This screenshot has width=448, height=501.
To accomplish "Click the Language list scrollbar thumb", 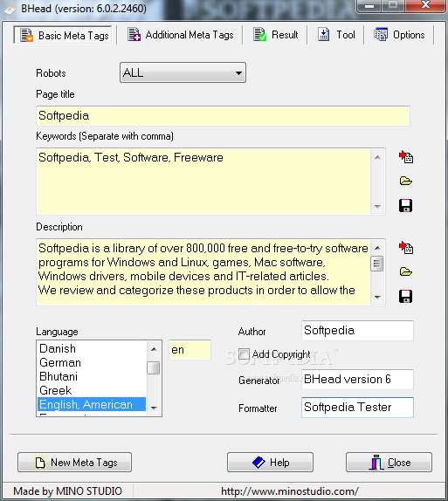I will (154, 367).
